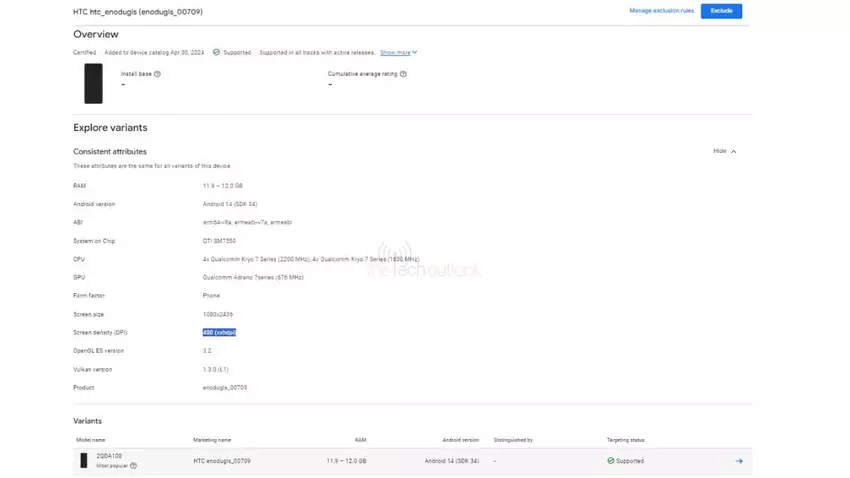
Task: Click the 2Q0A100 variant phone icon
Action: click(84, 461)
